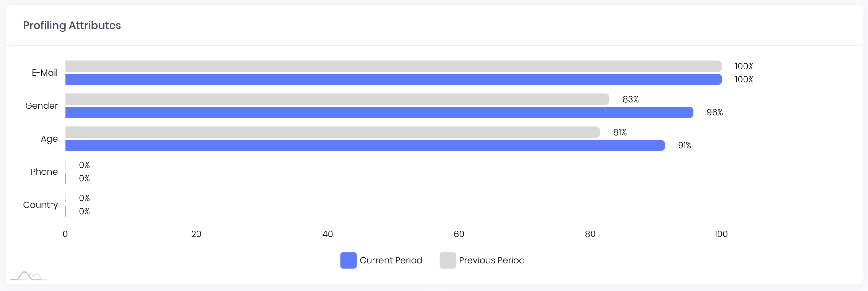This screenshot has height=291, width=868.
Task: Click the Gender previous period 83% bar
Action: (337, 99)
